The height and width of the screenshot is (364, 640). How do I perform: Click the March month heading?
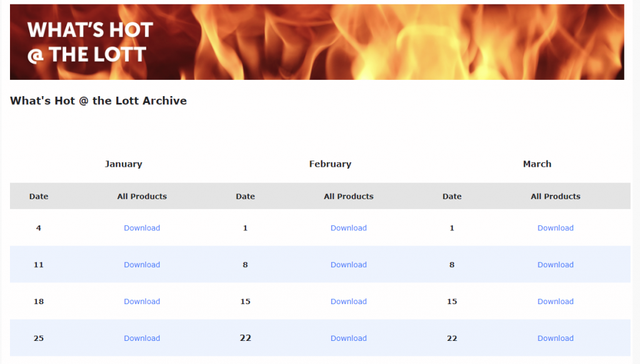pos(537,164)
